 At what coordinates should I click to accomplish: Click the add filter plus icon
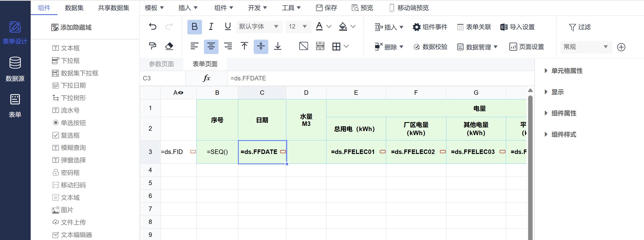621,47
